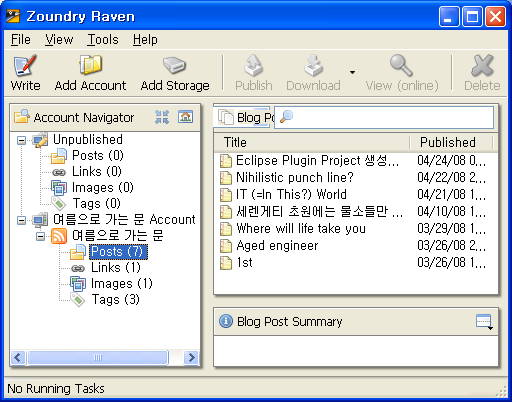Collapse the 여름으로 가는 문 Account node
The height and width of the screenshot is (402, 512).
pos(21,220)
